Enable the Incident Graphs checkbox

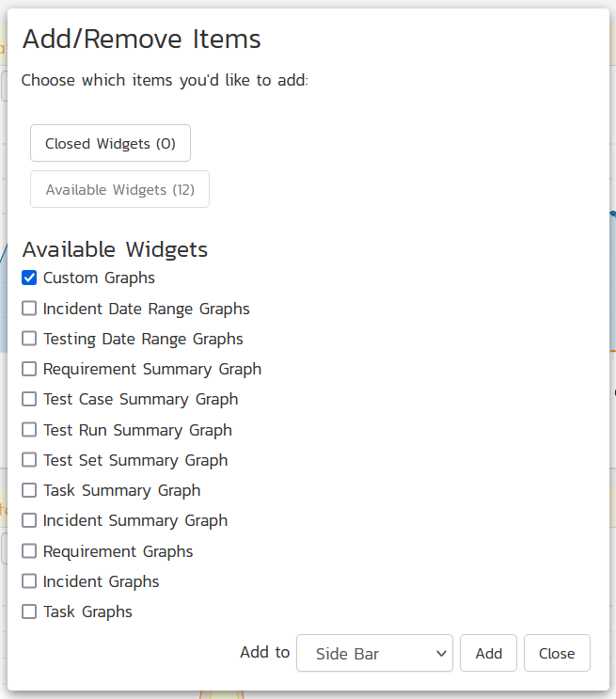29,581
